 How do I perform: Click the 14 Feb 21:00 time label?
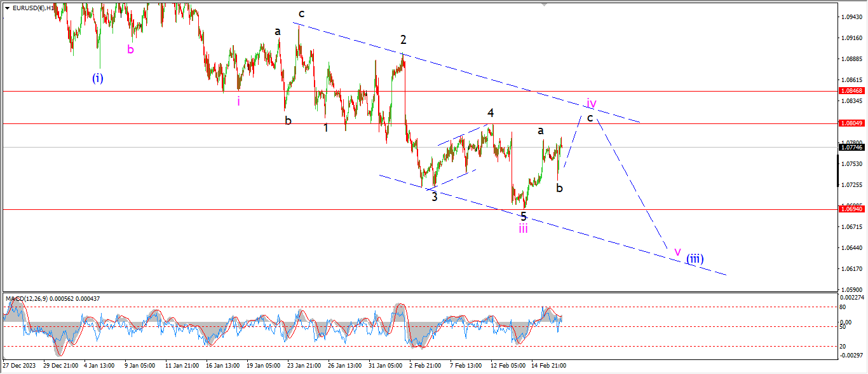pyautogui.click(x=548, y=366)
